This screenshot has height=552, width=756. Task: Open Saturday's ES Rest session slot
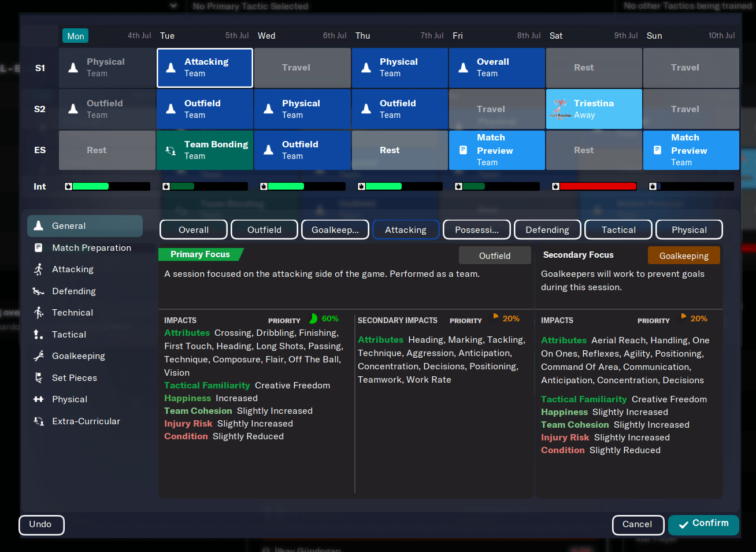pos(594,150)
